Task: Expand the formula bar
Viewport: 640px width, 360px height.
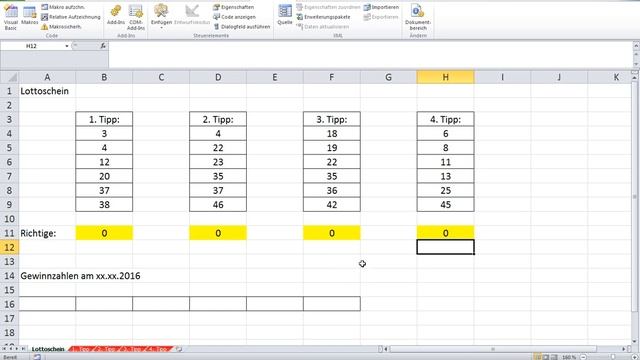Action: coord(636,46)
